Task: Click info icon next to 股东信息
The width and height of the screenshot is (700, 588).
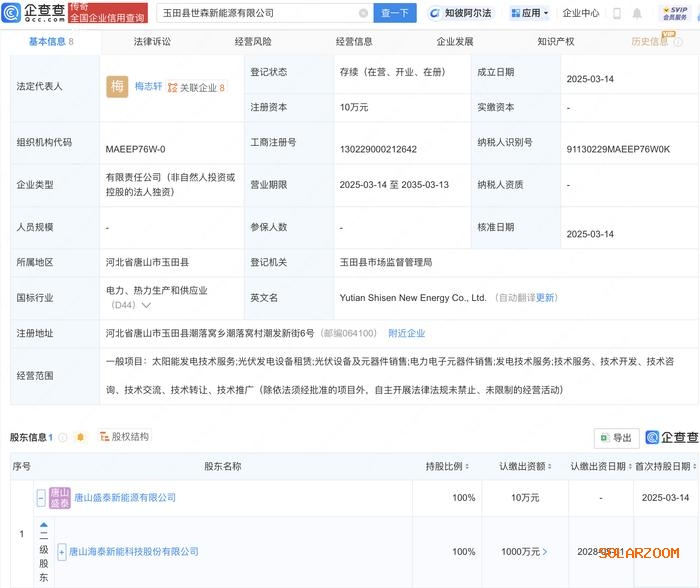Action: [64, 437]
